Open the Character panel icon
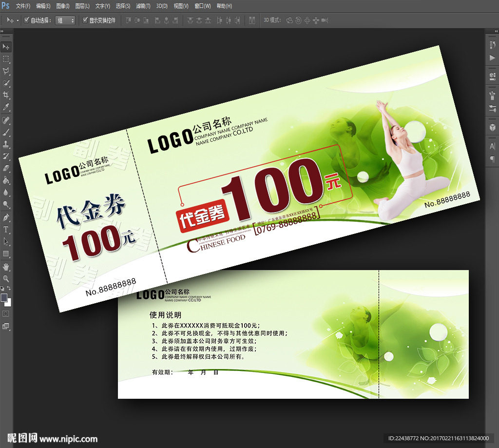This screenshot has height=448, width=499. coord(492,146)
